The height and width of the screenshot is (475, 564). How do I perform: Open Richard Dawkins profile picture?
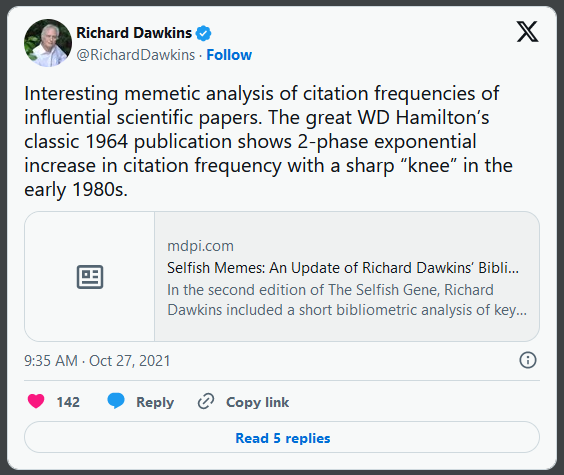tap(48, 43)
